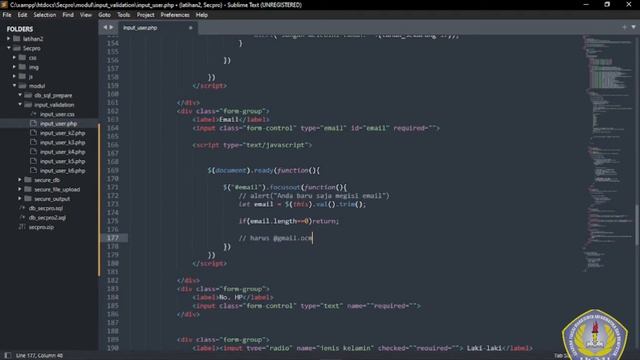Open the Edit menu
Viewport: 640px width, 360px height.
tap(22, 15)
